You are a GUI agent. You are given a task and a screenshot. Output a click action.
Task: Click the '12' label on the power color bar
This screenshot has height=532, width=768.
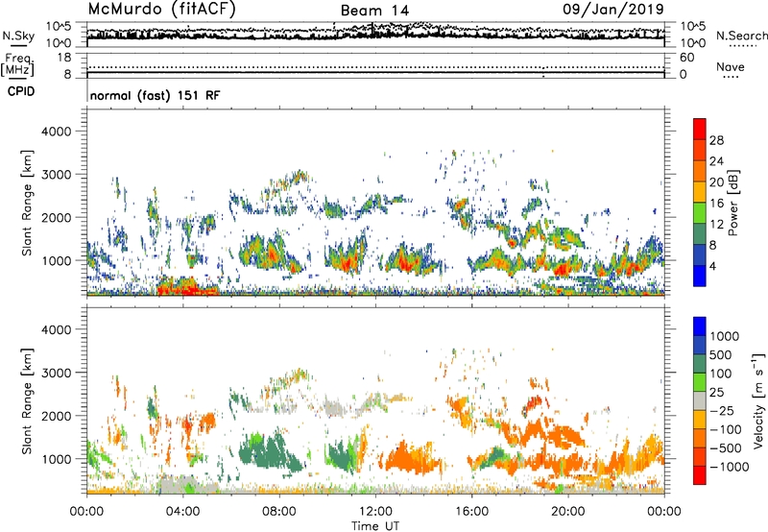point(716,224)
